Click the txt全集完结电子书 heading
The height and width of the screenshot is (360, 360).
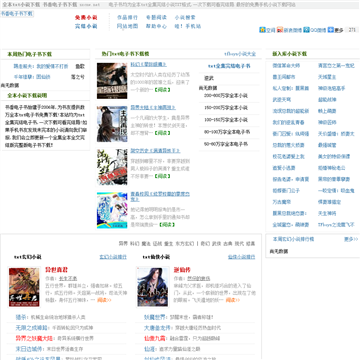click(x=229, y=66)
